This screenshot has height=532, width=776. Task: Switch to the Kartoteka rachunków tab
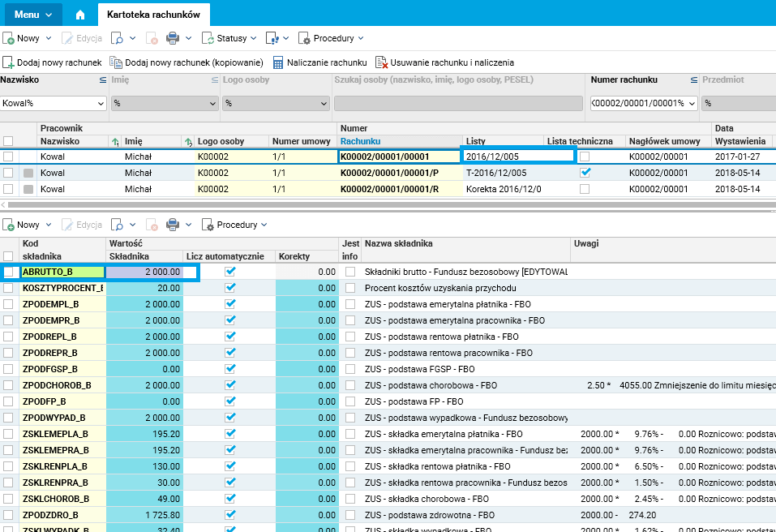(154, 15)
